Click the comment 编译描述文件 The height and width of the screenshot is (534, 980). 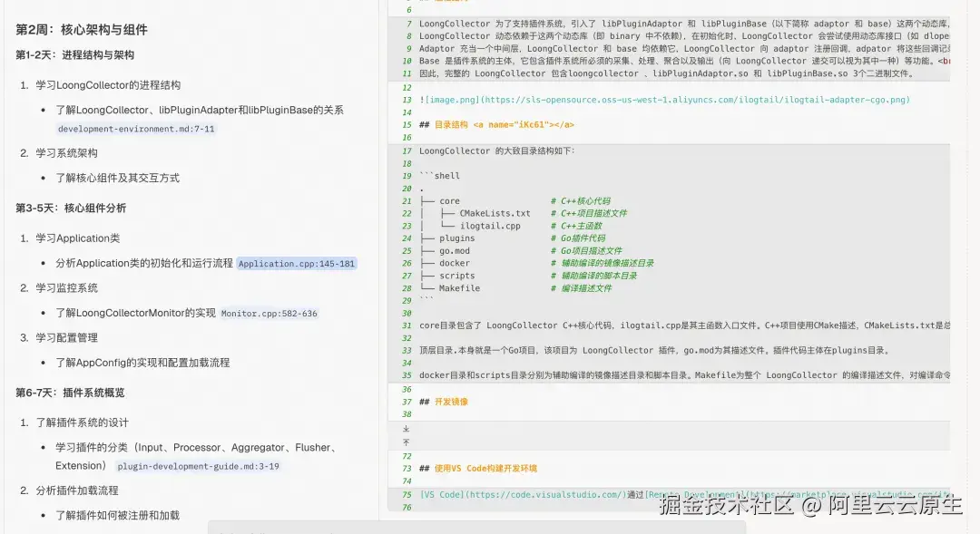point(586,288)
